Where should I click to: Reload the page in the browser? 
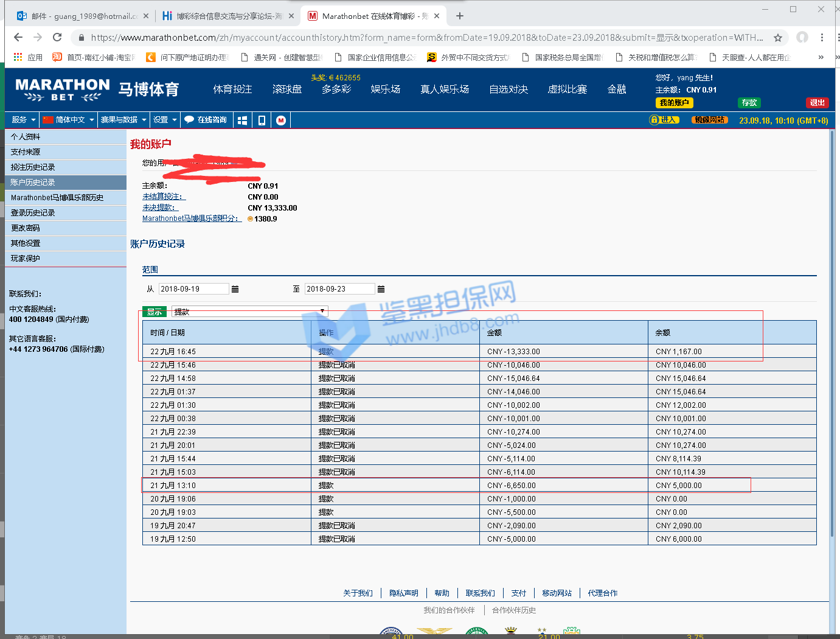coord(57,38)
